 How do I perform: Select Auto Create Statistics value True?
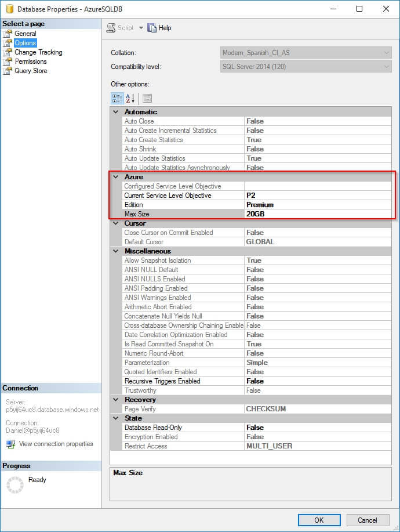(254, 140)
